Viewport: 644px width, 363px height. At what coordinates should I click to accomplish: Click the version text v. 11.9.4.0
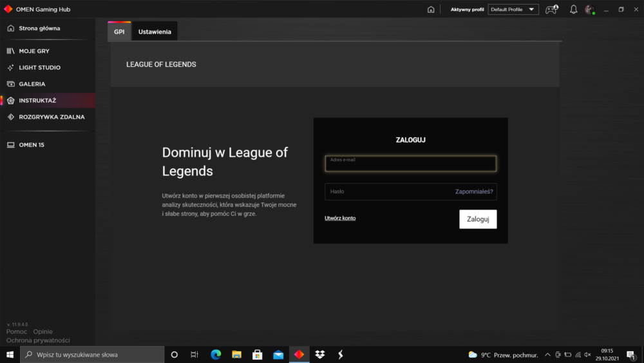coord(17,324)
